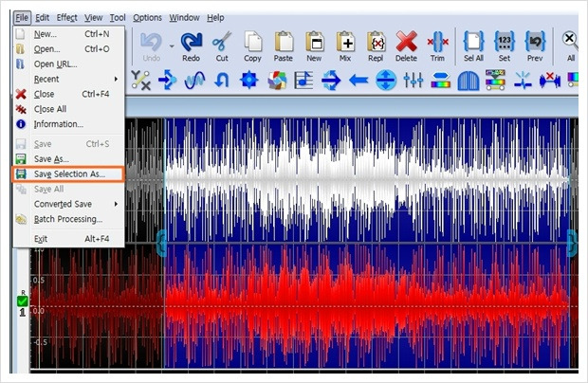Choose Close from the File menu
The image size is (588, 383).
pyautogui.click(x=68, y=94)
